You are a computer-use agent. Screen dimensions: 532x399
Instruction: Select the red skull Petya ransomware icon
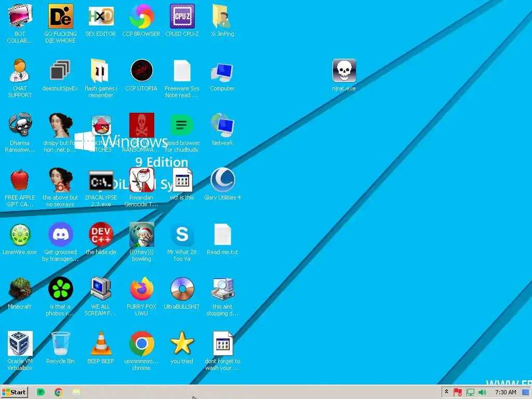141,126
